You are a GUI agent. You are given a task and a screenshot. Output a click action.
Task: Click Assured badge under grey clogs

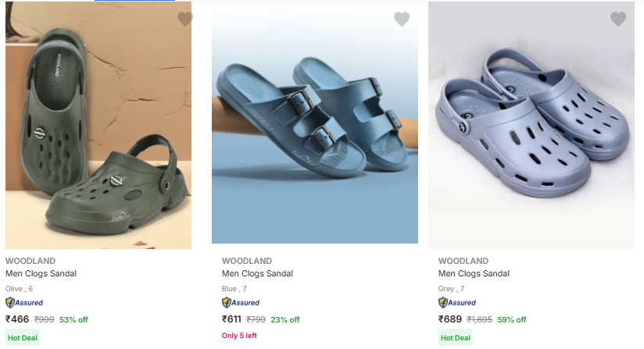(x=457, y=303)
